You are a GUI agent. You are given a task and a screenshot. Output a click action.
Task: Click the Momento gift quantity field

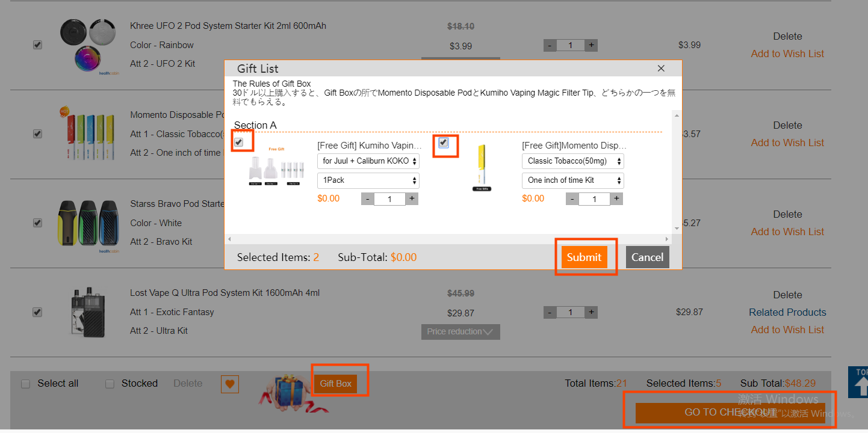(594, 199)
